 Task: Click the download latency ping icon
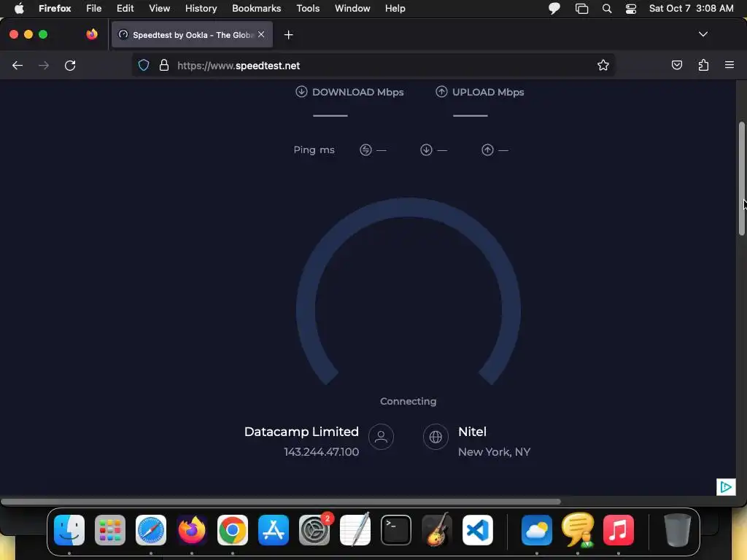coord(426,150)
